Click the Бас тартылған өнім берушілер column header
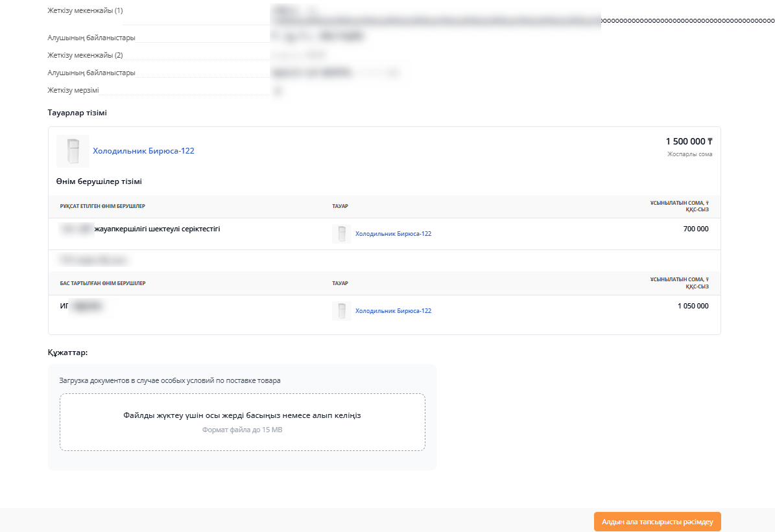This screenshot has height=532, width=775. 102,283
